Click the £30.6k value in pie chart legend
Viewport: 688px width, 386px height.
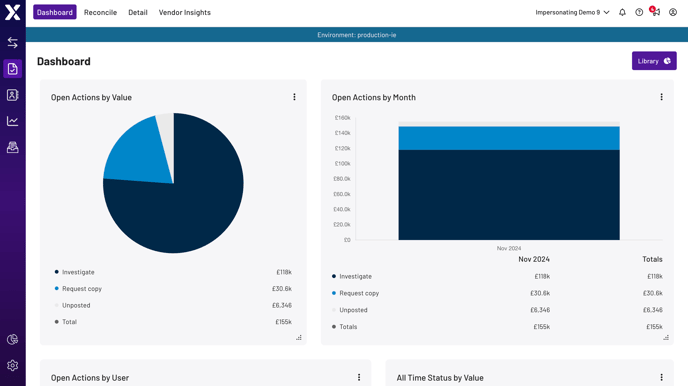click(282, 289)
